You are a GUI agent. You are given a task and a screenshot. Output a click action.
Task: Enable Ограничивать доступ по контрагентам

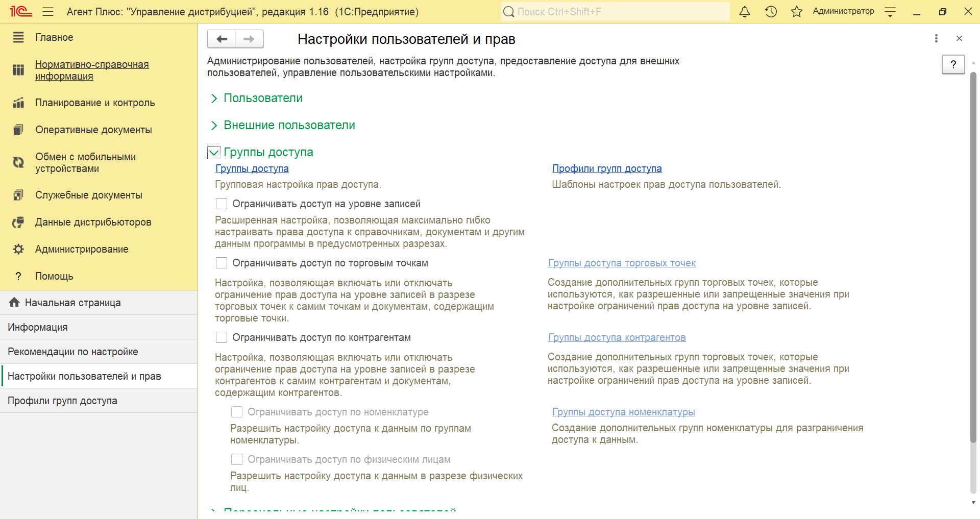tap(222, 337)
